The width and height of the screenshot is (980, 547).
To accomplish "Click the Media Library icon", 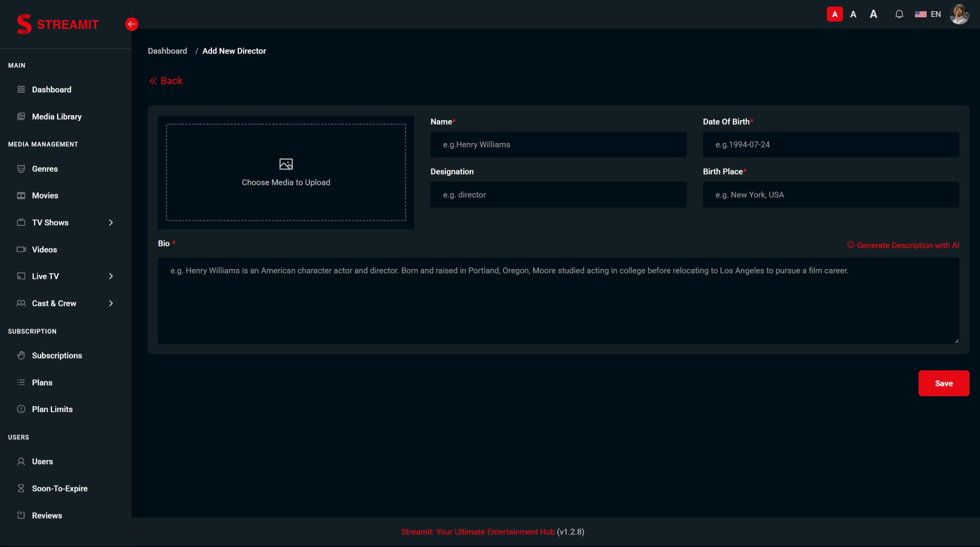I will 21,116.
